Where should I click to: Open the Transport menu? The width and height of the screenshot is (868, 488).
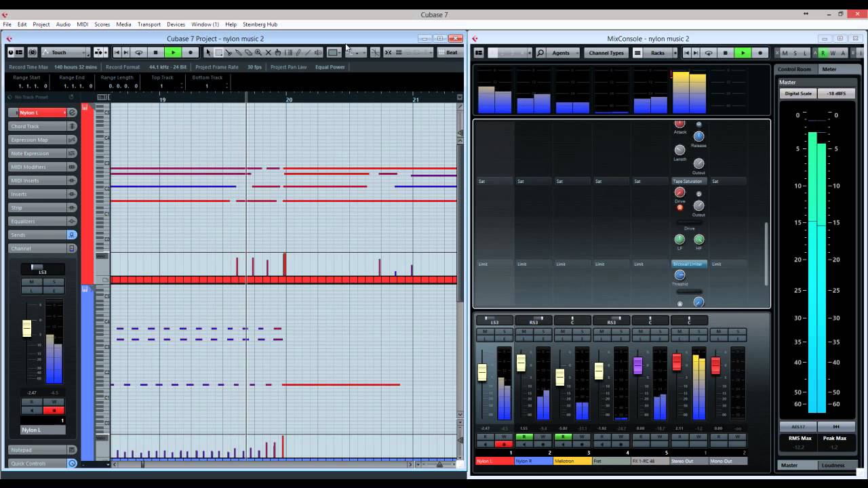tap(149, 24)
